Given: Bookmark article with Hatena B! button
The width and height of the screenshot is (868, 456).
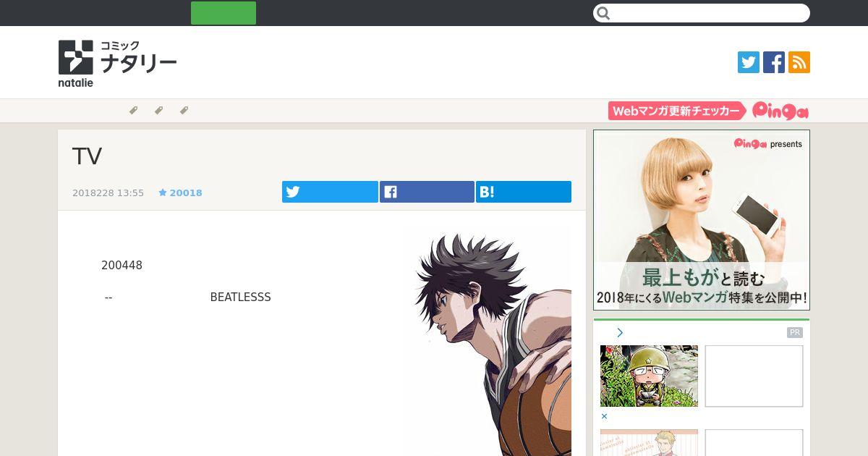Looking at the screenshot, I should (x=524, y=192).
